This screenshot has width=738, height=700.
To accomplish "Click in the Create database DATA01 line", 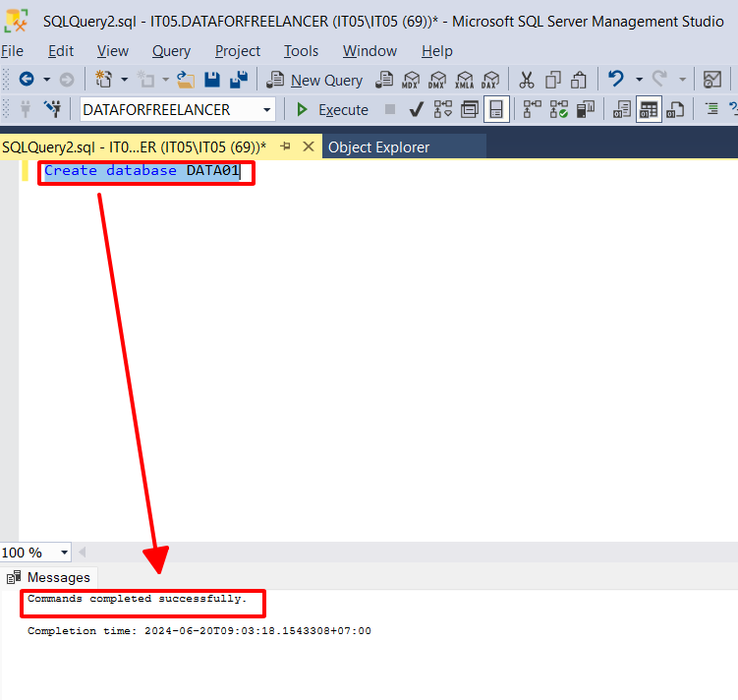I will click(142, 170).
